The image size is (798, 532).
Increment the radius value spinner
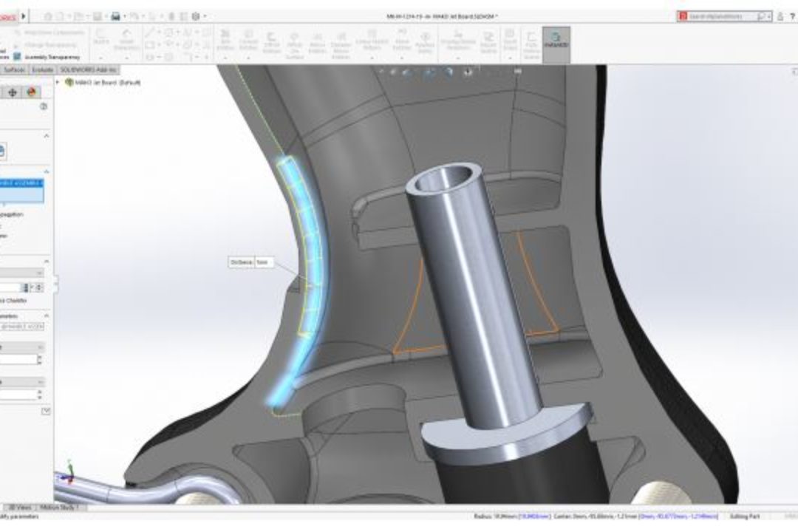click(x=38, y=287)
